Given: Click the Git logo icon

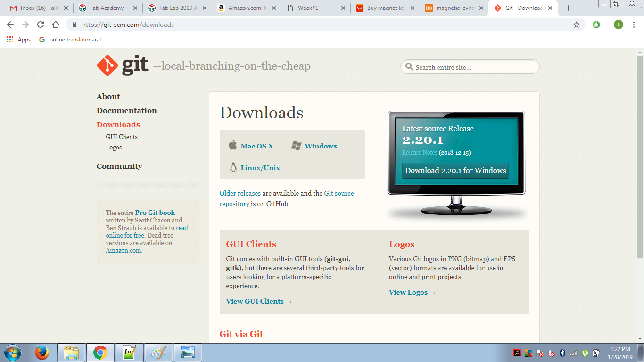Looking at the screenshot, I should 107,66.
